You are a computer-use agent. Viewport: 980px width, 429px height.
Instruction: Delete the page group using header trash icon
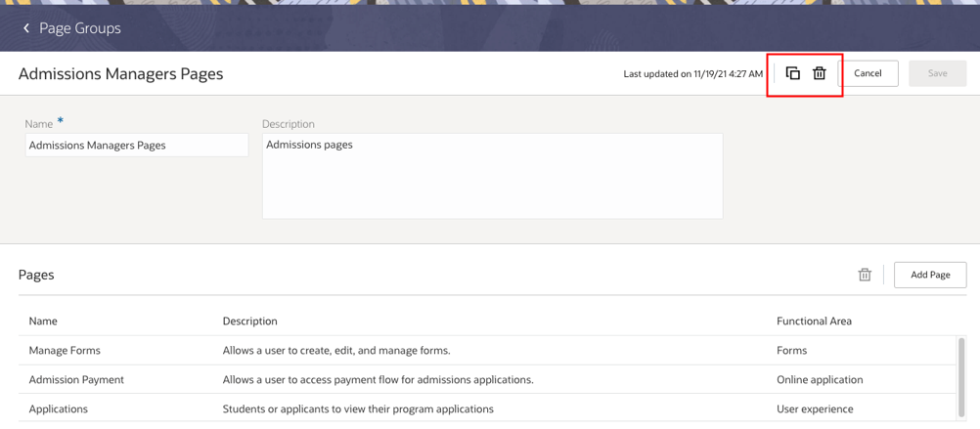coord(820,73)
